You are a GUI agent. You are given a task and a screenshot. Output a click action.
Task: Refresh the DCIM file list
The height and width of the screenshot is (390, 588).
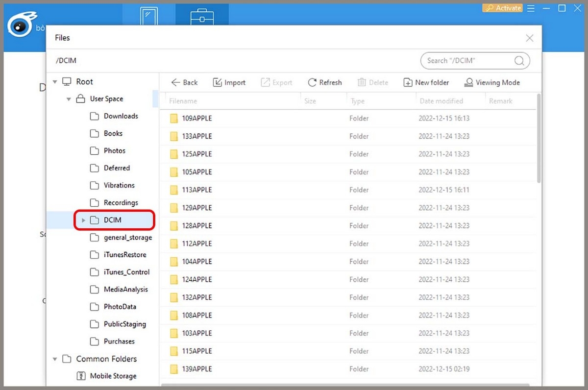(324, 82)
